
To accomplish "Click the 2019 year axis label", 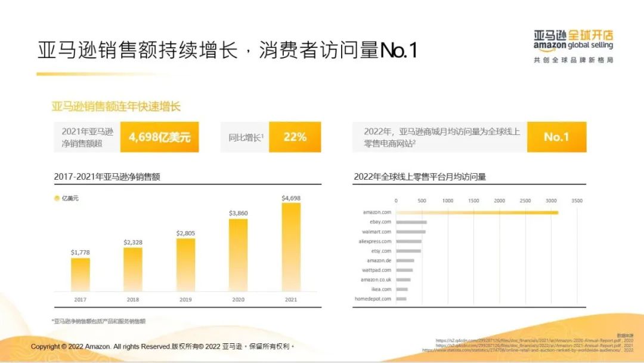I will pyautogui.click(x=185, y=300).
